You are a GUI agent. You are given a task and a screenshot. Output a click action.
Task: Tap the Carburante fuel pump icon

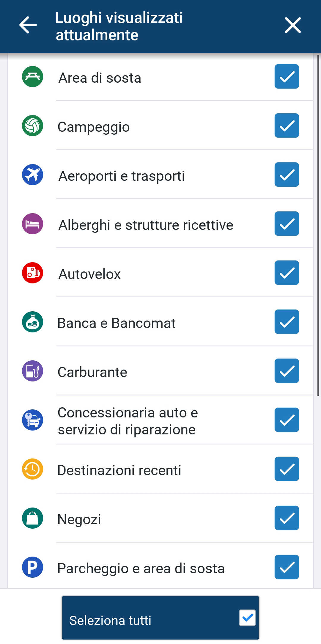tap(33, 371)
